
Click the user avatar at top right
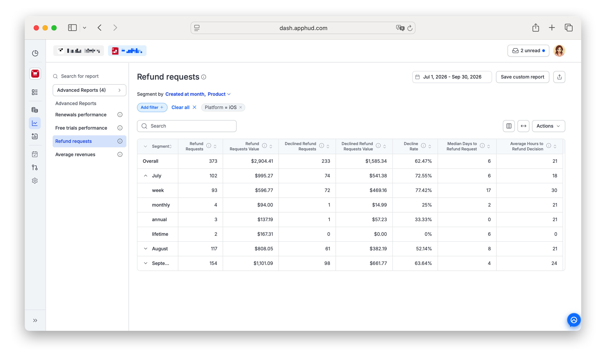click(559, 51)
